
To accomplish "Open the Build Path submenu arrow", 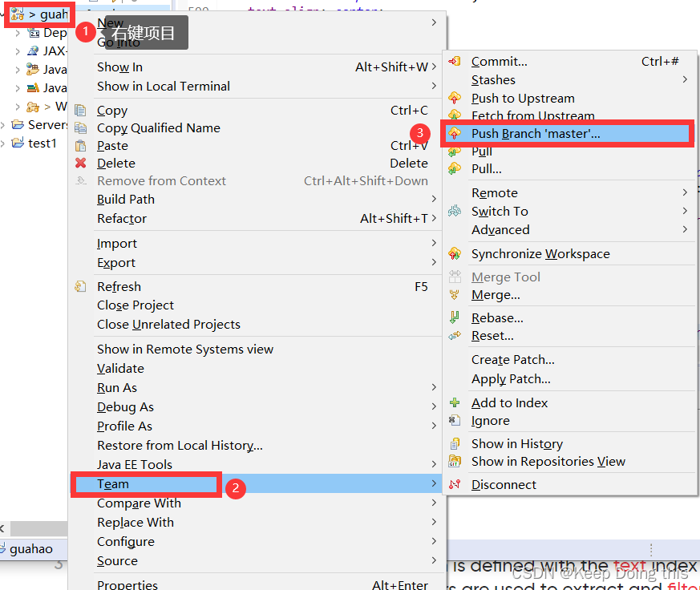I will (434, 199).
